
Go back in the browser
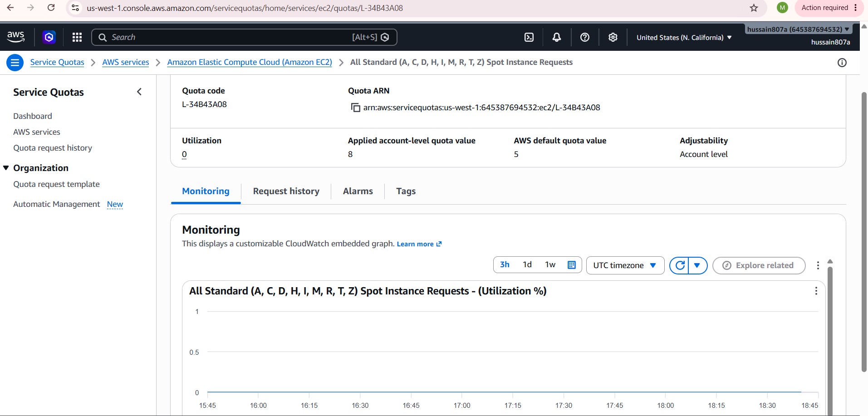10,8
